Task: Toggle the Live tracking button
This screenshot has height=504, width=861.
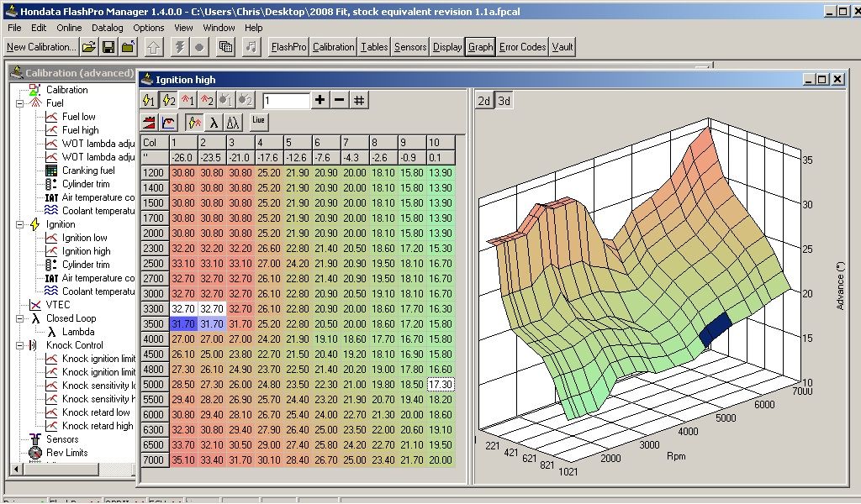Action: (x=259, y=122)
